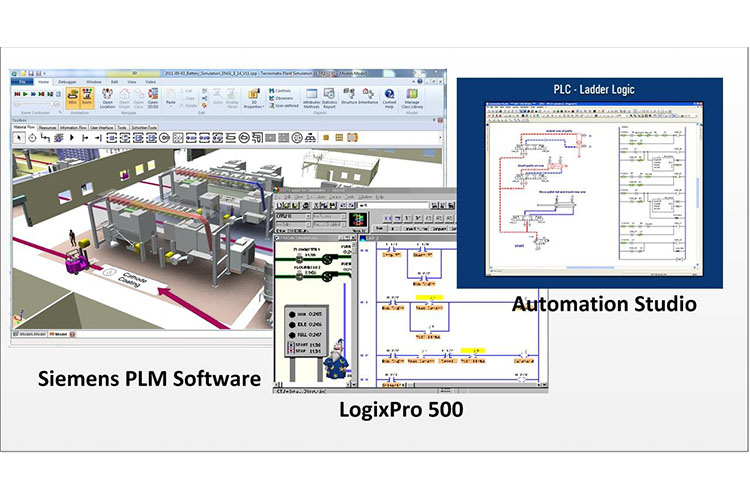Switch to the Debugger ribbon tab
The height and width of the screenshot is (500, 750).
click(x=67, y=82)
